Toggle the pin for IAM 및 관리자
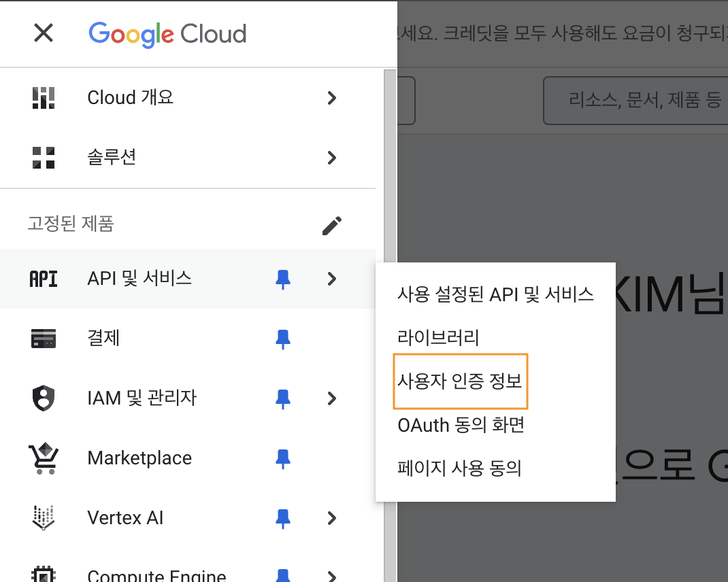This screenshot has width=728, height=582. pyautogui.click(x=283, y=399)
